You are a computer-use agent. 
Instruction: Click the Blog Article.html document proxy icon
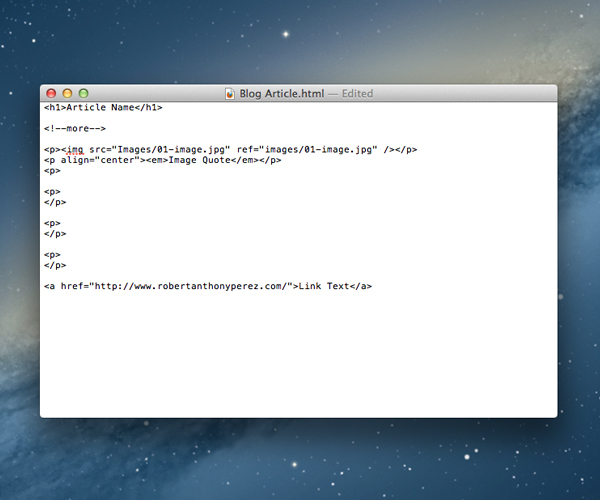pyautogui.click(x=230, y=94)
